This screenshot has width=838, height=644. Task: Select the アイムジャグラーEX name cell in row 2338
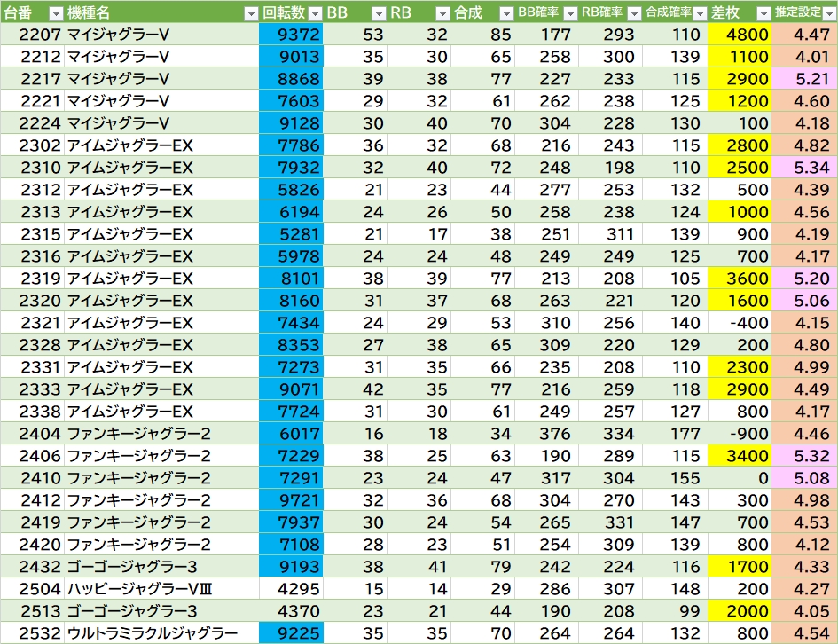[162, 412]
